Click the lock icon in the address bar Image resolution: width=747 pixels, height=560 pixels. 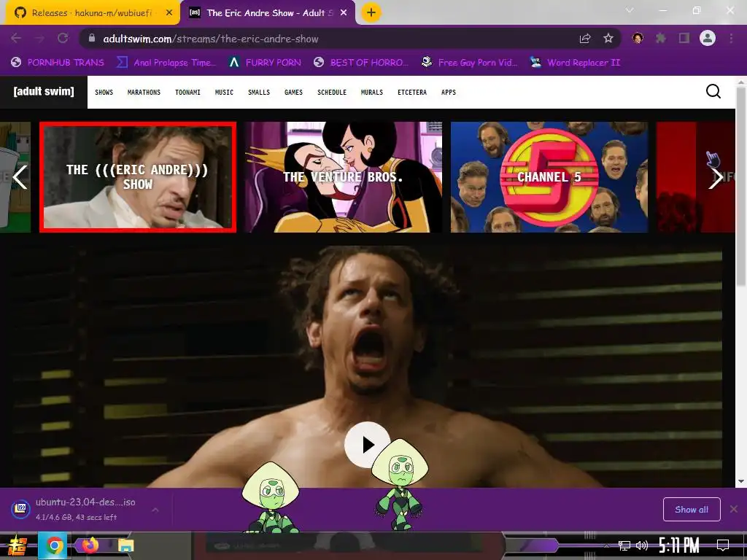pos(93,39)
